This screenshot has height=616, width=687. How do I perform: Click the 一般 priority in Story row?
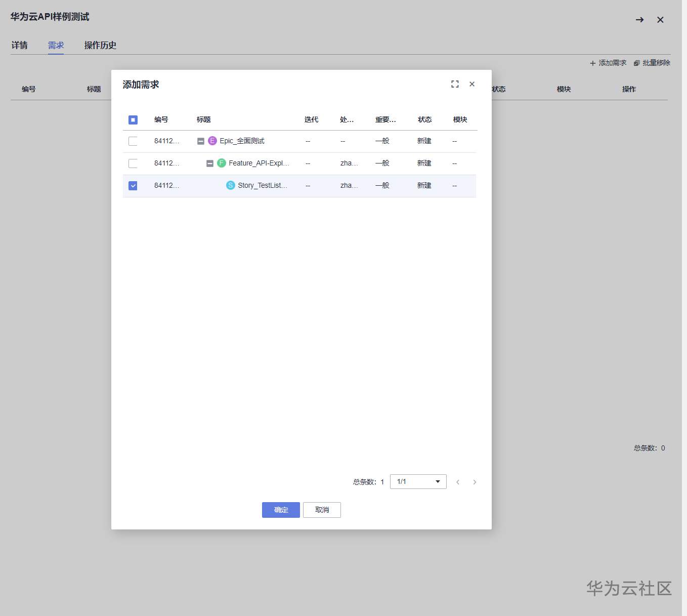coord(382,185)
